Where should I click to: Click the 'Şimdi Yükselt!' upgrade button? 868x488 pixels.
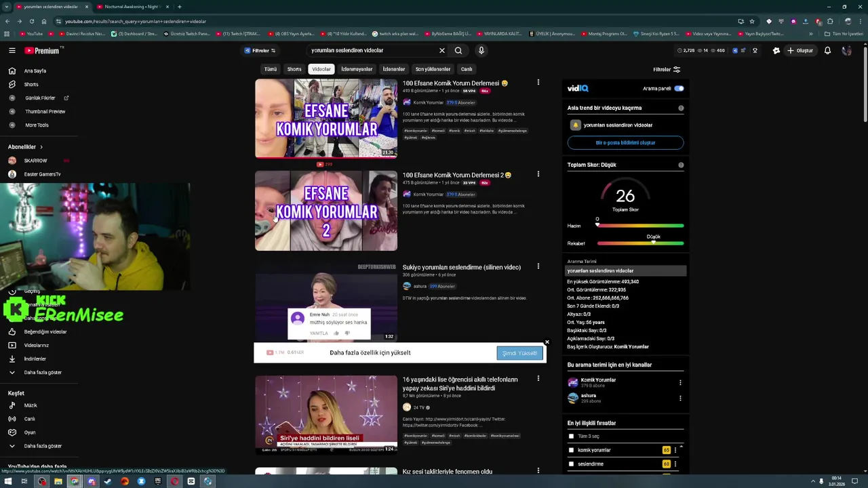tap(520, 353)
